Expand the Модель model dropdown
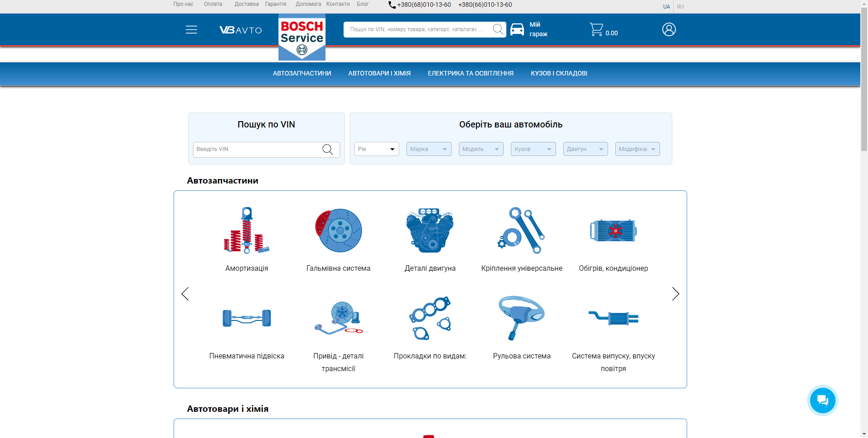The width and height of the screenshot is (868, 438). [481, 149]
